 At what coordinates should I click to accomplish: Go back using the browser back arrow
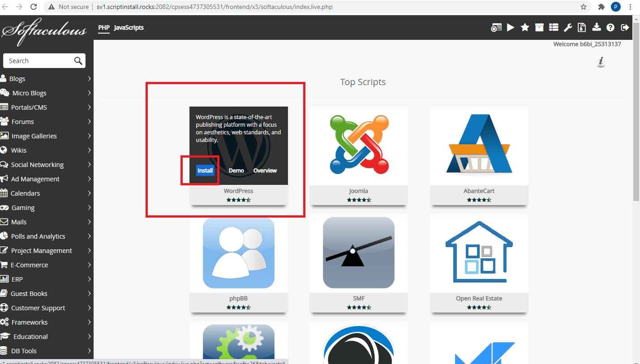(6, 7)
